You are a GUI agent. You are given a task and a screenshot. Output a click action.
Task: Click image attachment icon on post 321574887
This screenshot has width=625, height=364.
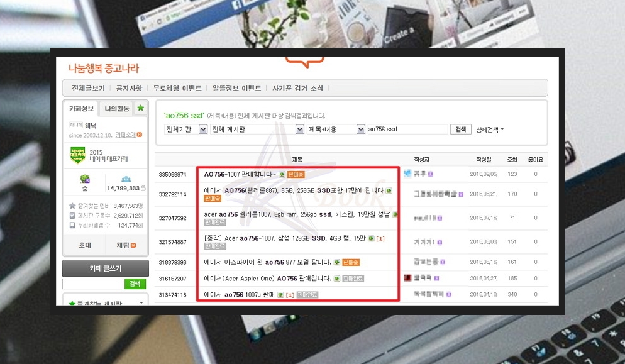point(371,238)
